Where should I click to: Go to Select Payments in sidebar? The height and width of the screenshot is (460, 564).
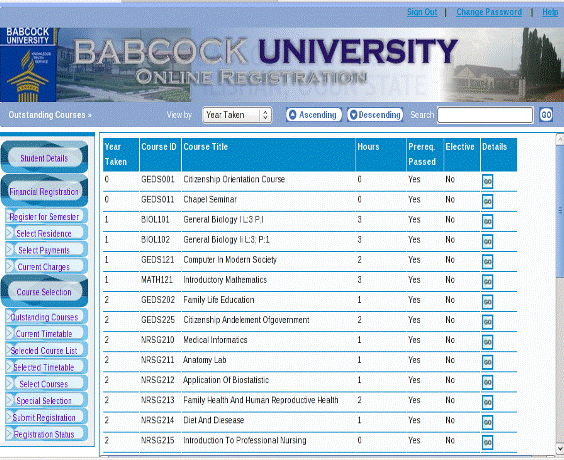click(46, 250)
